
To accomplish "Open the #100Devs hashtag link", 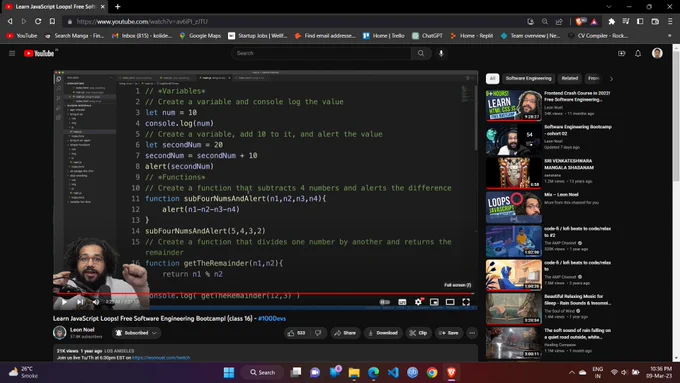I will click(x=271, y=318).
